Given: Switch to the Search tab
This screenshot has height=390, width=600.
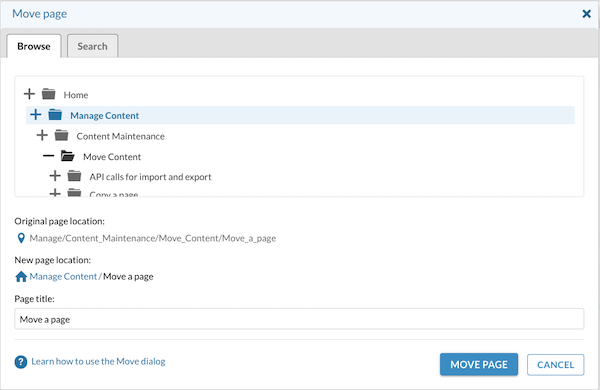Looking at the screenshot, I should pos(93,46).
